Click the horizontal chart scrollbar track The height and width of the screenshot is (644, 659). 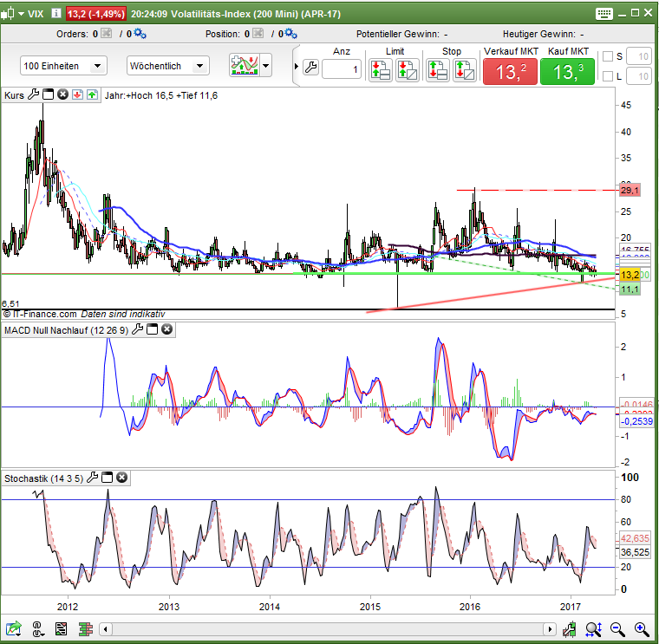point(329,629)
